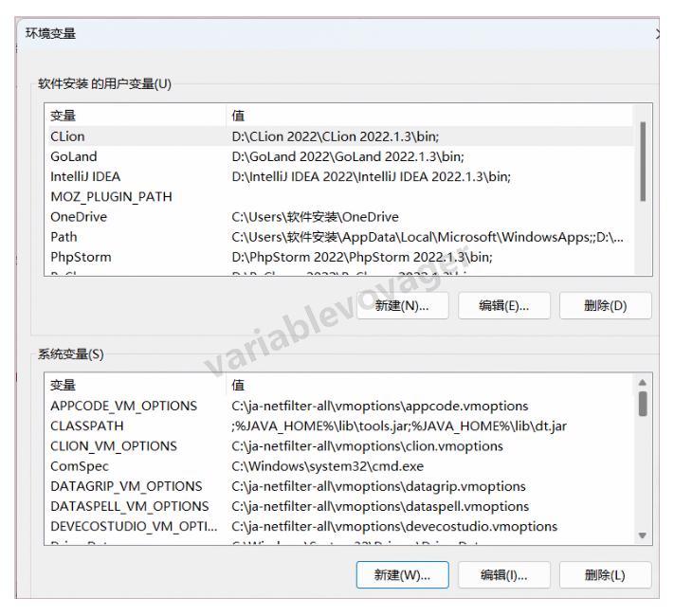Click value ending devecostudio.vmoptions
674x616 pixels.
click(x=394, y=527)
